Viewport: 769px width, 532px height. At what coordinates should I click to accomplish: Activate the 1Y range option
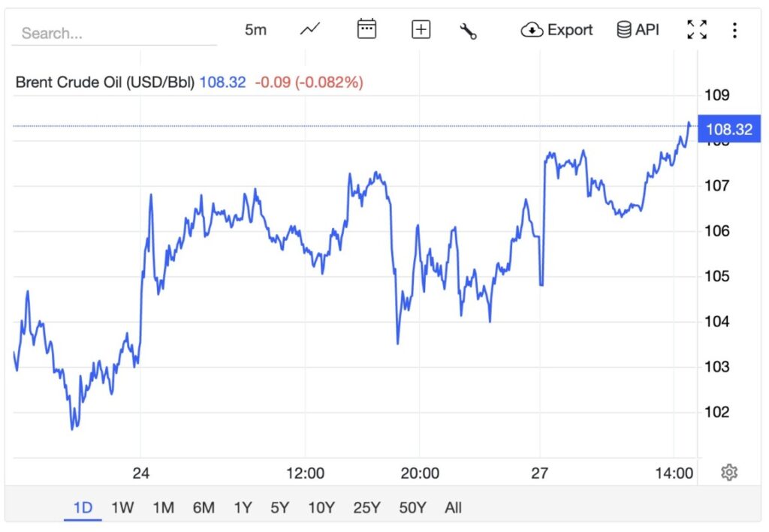pos(243,508)
